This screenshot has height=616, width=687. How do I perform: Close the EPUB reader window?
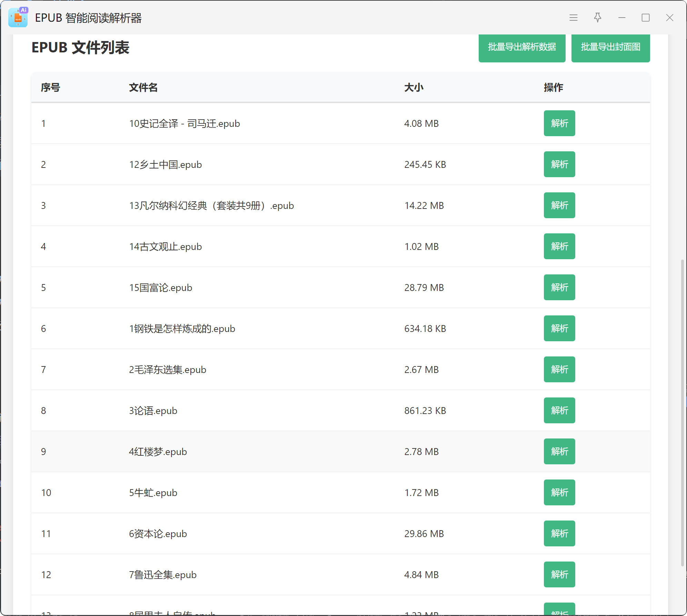(x=669, y=18)
